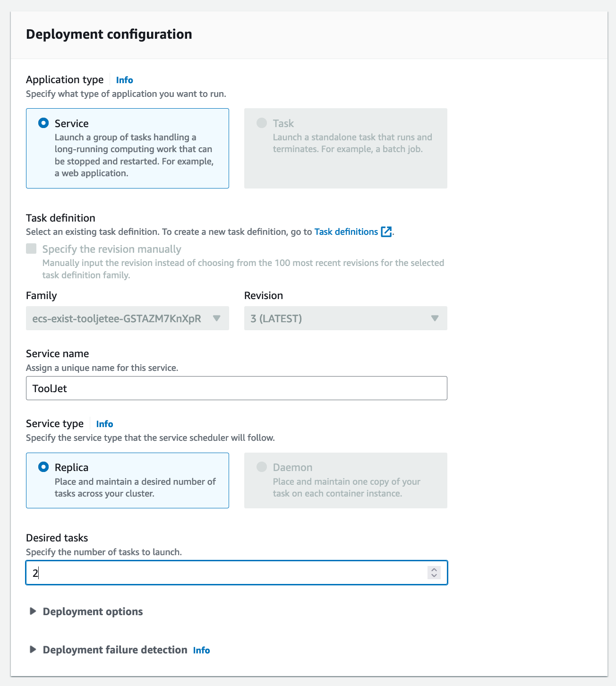The height and width of the screenshot is (686, 616).
Task: Select the Service application type radio
Action: coord(43,123)
